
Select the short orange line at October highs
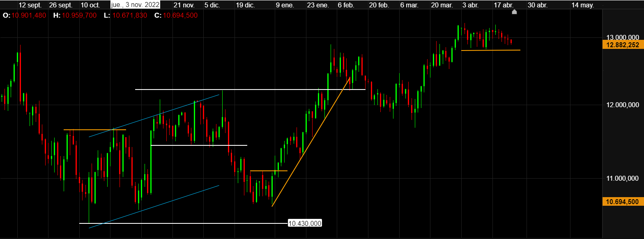95,130
